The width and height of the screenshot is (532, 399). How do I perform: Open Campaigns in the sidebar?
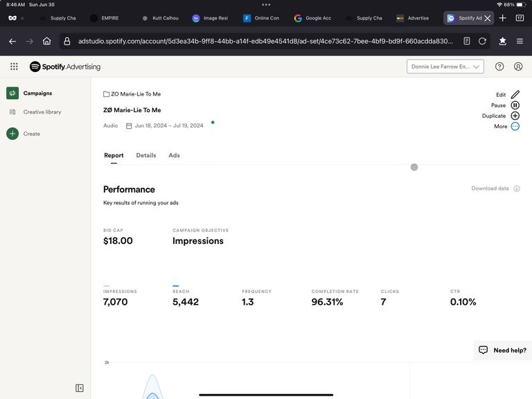point(37,93)
